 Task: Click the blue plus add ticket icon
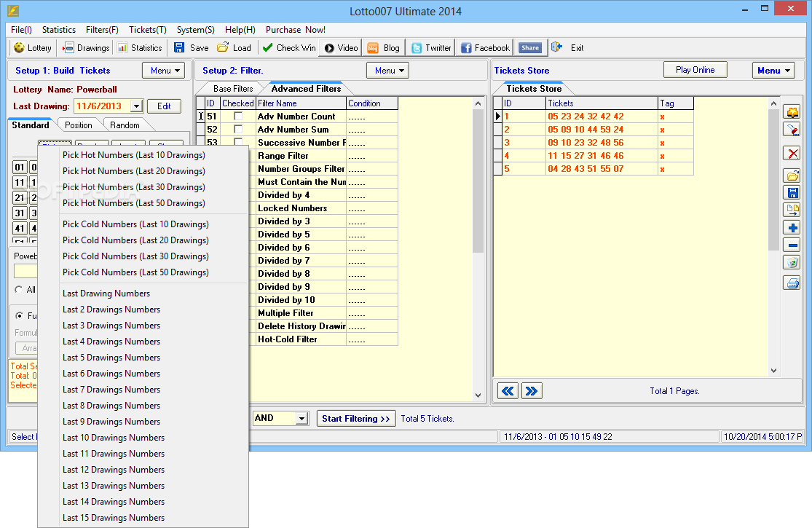(x=792, y=228)
